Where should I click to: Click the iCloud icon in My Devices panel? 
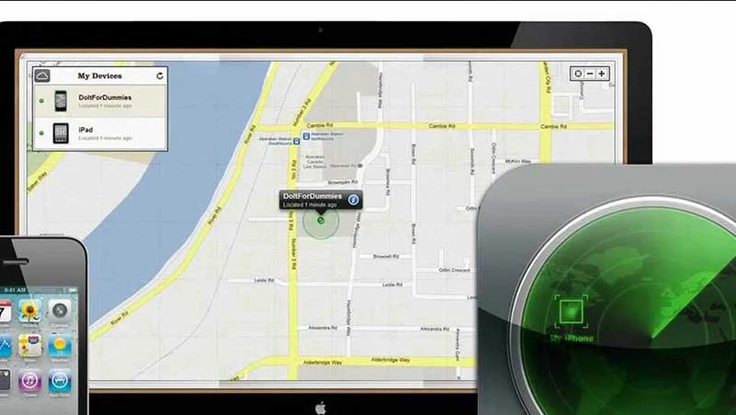coord(43,75)
